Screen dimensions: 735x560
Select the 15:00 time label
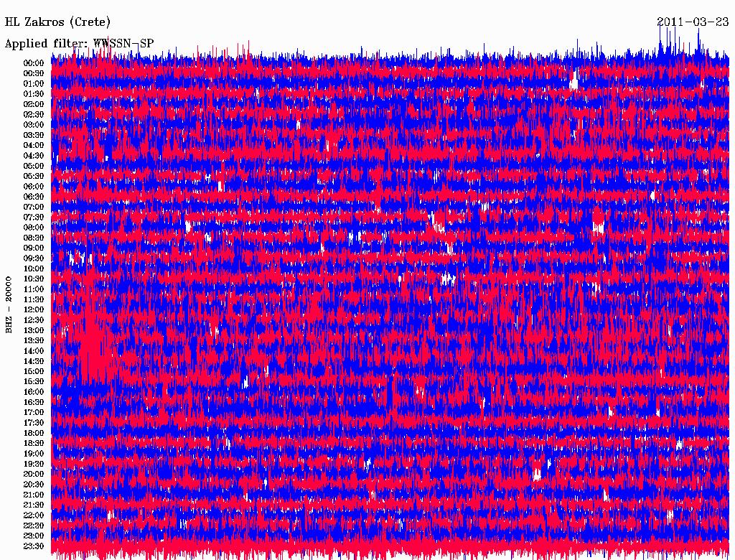point(34,371)
